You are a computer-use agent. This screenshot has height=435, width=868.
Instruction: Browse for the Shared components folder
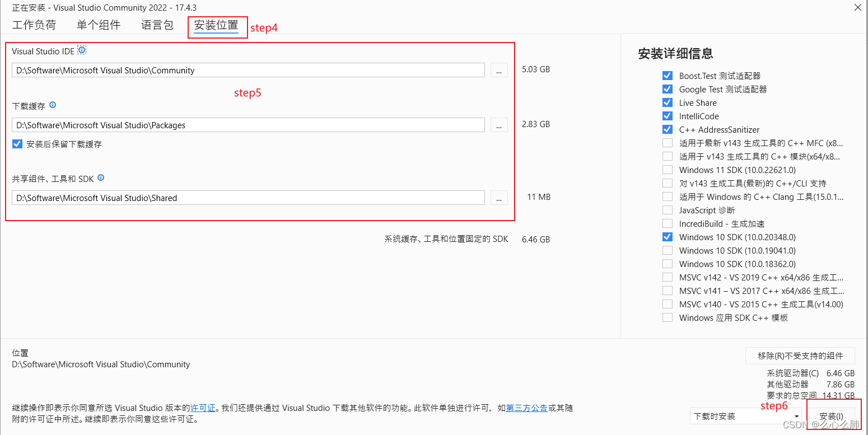tap(499, 198)
